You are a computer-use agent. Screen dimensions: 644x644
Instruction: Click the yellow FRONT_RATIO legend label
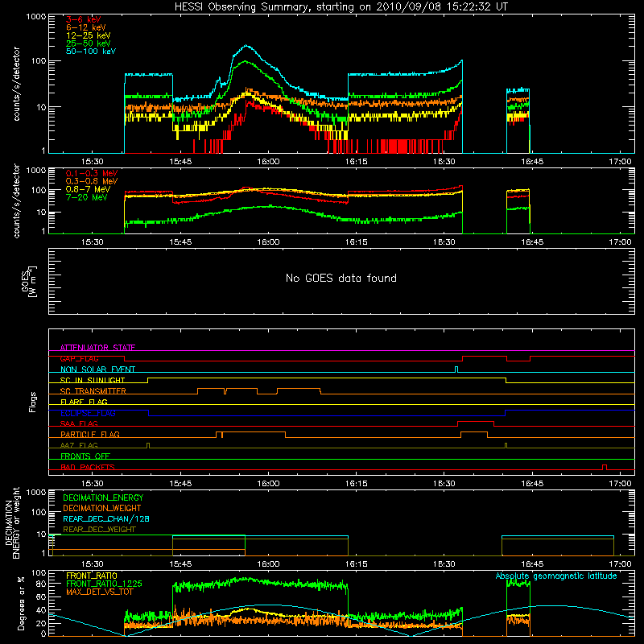[x=92, y=576]
